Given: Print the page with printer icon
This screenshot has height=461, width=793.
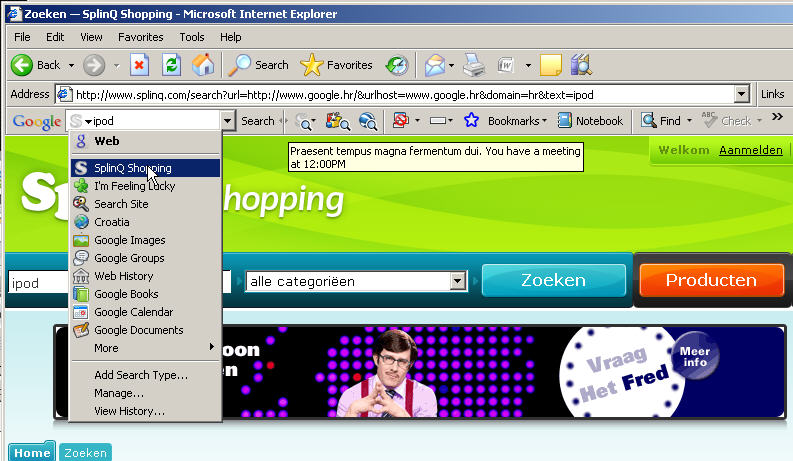Looking at the screenshot, I should coord(474,65).
